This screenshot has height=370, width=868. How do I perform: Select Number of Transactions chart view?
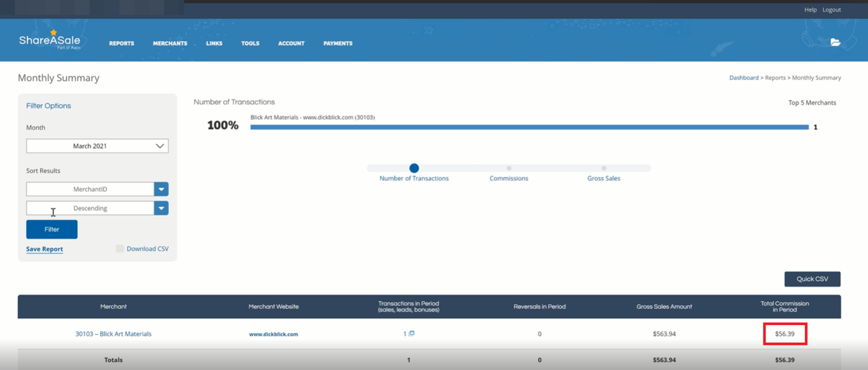(414, 168)
